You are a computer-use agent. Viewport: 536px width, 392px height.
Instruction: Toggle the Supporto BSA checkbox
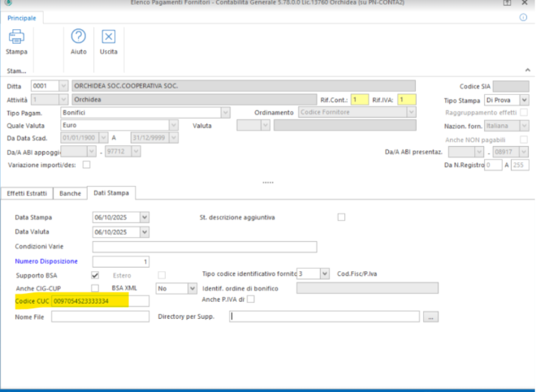(x=96, y=274)
